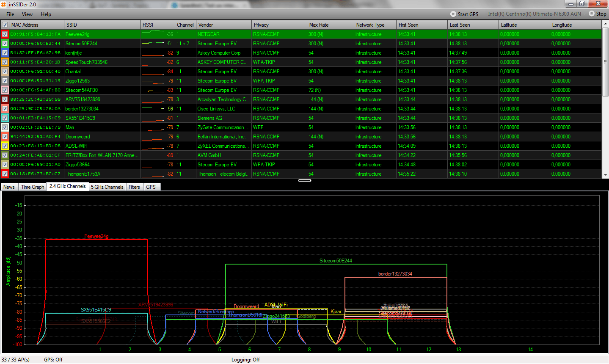
Task: Uncheck the Sitecom54AFB0 network checkbox
Action: pyautogui.click(x=5, y=90)
